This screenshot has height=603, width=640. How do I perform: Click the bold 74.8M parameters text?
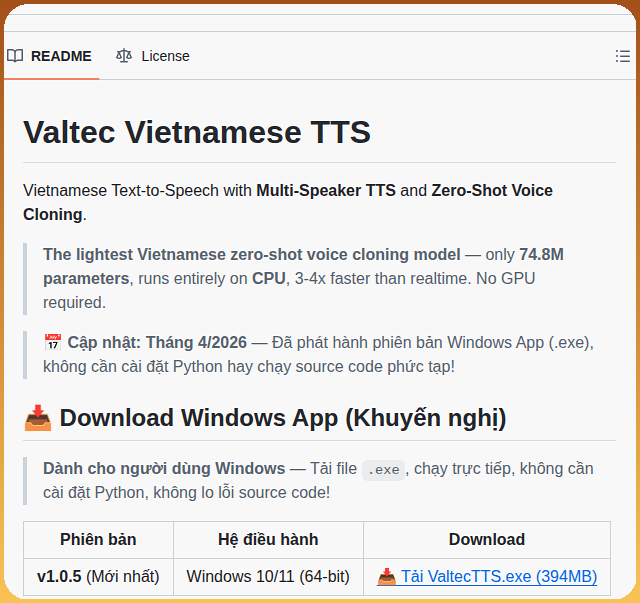(x=541, y=254)
